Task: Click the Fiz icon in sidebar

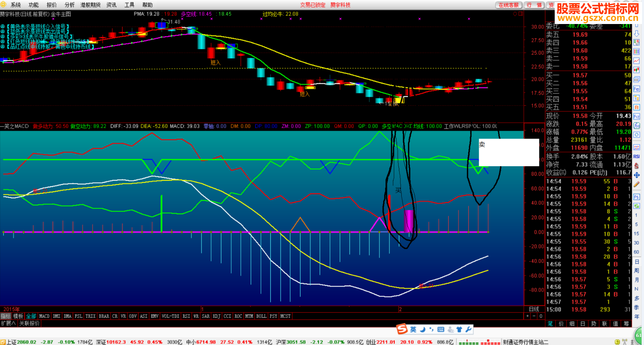Action: pos(637,117)
